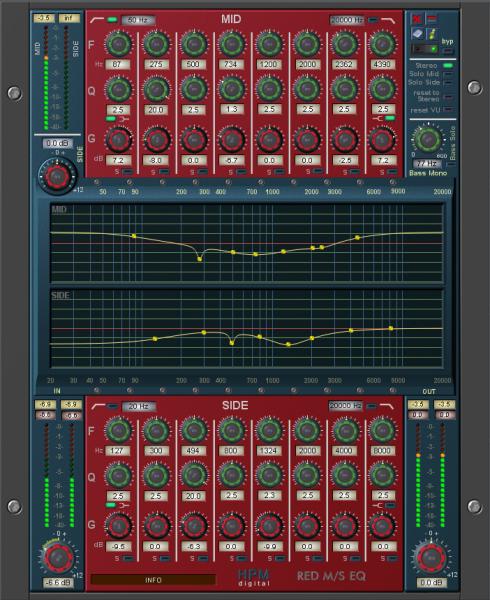Viewport: 490px width, 600px height.
Task: Click the MID graph node near 87 Hz
Action: pyautogui.click(x=133, y=236)
